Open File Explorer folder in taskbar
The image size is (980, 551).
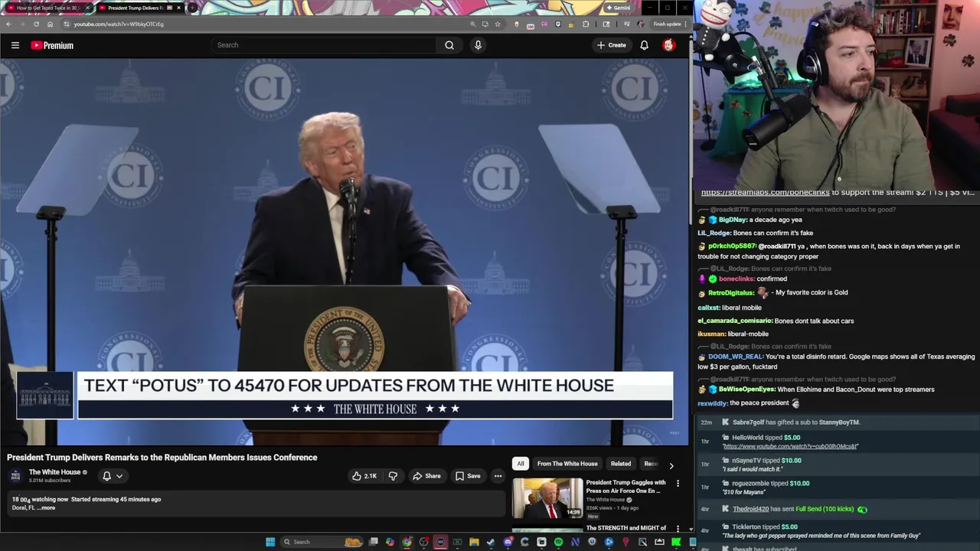tap(474, 542)
